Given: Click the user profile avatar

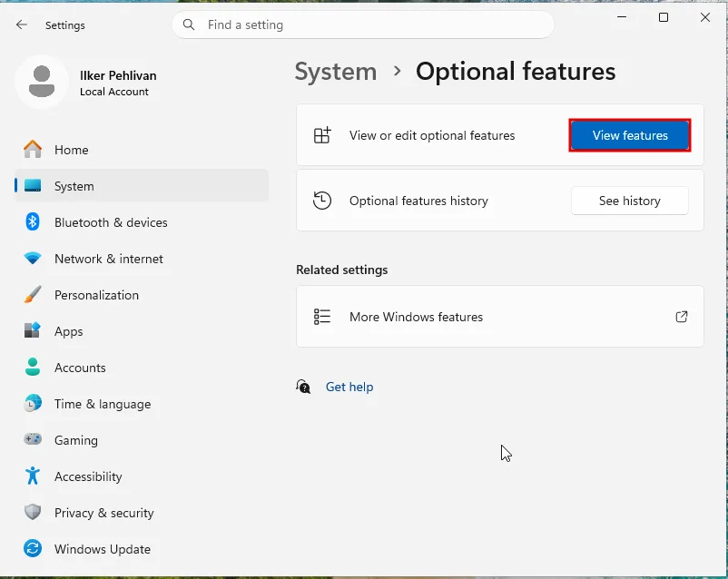Looking at the screenshot, I should 42,82.
